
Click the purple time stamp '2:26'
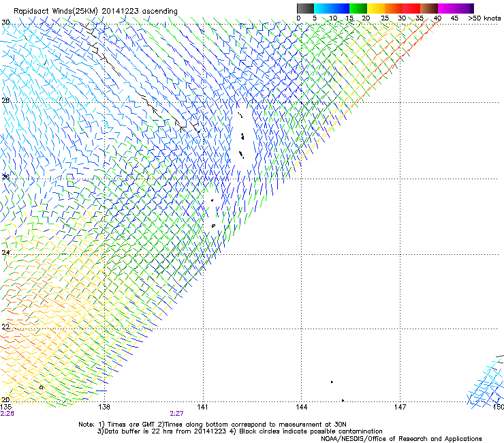click(x=7, y=414)
